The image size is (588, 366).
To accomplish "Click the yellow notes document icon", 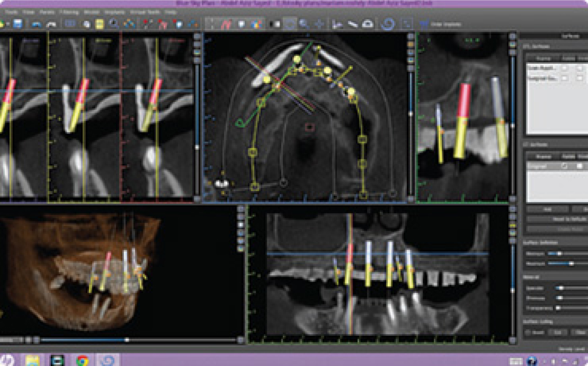I will click(x=99, y=23).
